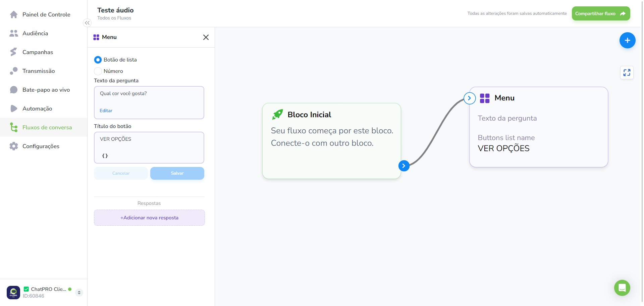Screen dimensions: 644x306
Task: Click the fullscreen canvas icon
Action: point(627,73)
